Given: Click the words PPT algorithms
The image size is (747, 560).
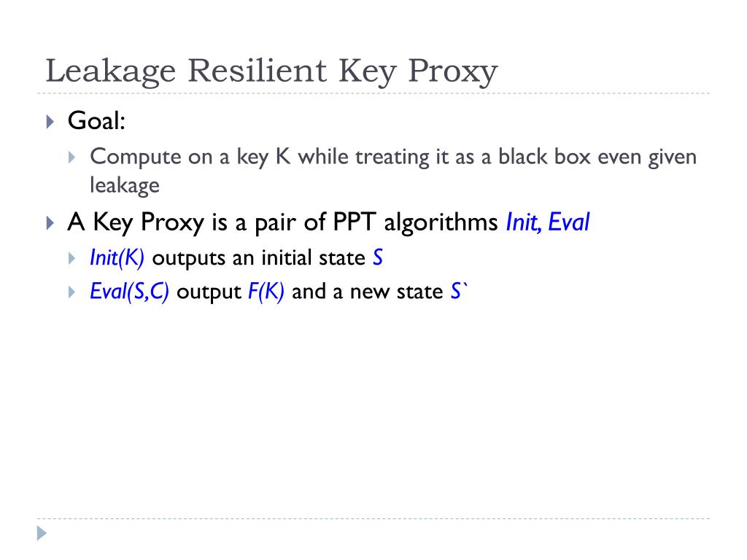Looking at the screenshot, I should 415,222.
